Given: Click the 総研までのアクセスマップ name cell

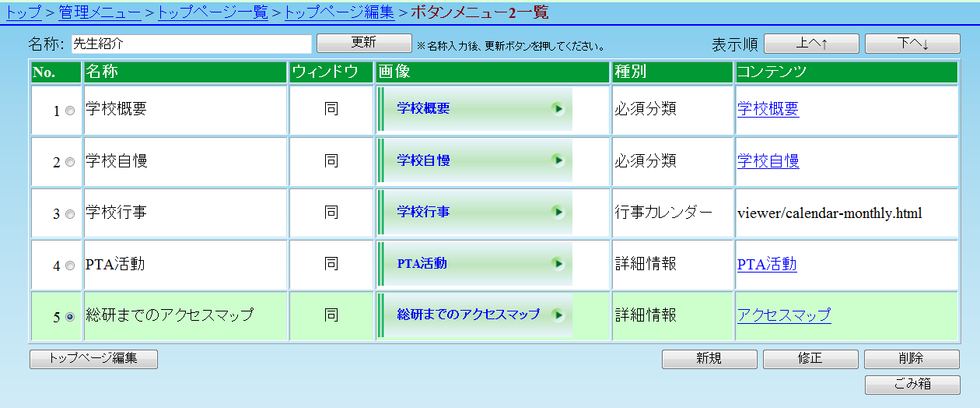Looking at the screenshot, I should coord(185,315).
